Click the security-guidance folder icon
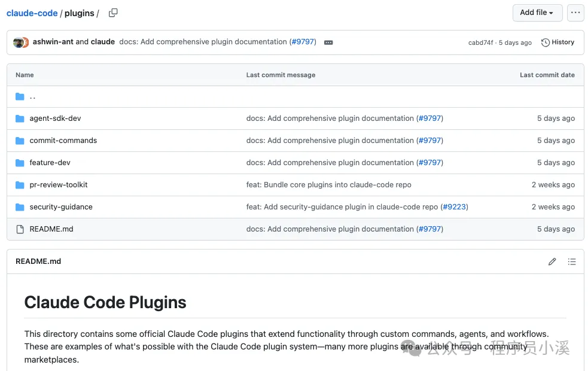Viewport: 588px width, 371px height. (20, 207)
